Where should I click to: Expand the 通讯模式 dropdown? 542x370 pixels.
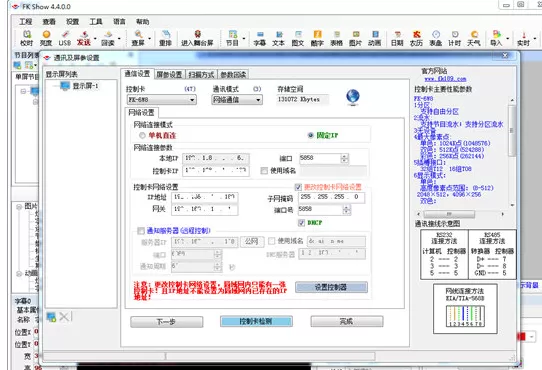pos(237,100)
